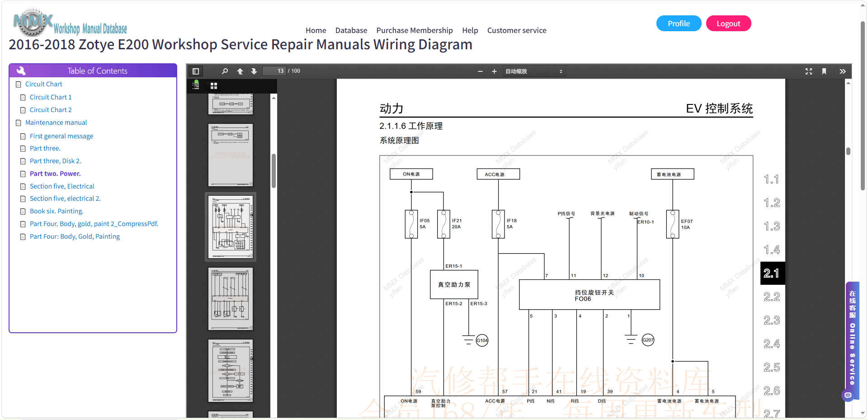Screen dimensions: 868x420
Task: Click the document icon beside Part two. Power.
Action: (x=23, y=174)
